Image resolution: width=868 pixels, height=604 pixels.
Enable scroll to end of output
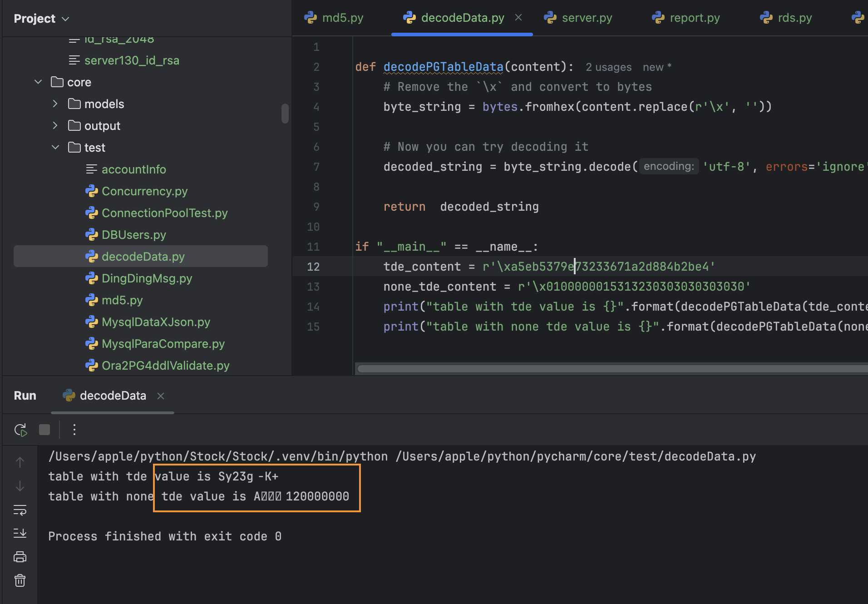click(20, 533)
